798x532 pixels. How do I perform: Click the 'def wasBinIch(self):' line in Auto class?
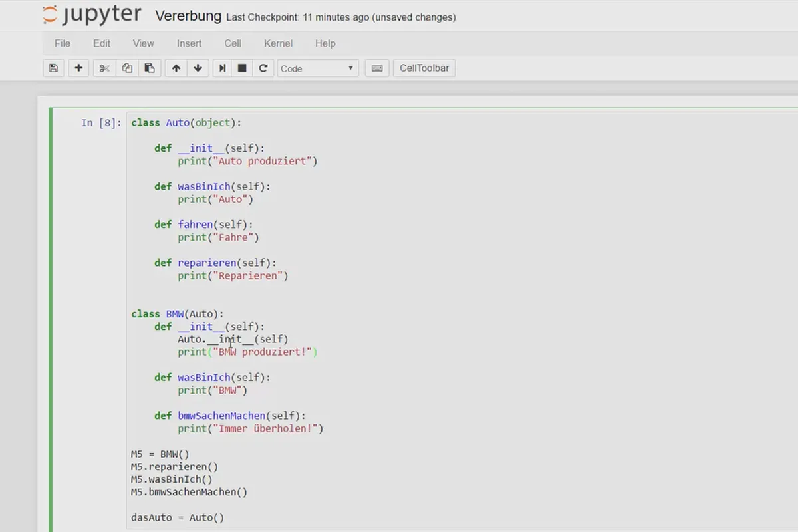click(x=213, y=186)
